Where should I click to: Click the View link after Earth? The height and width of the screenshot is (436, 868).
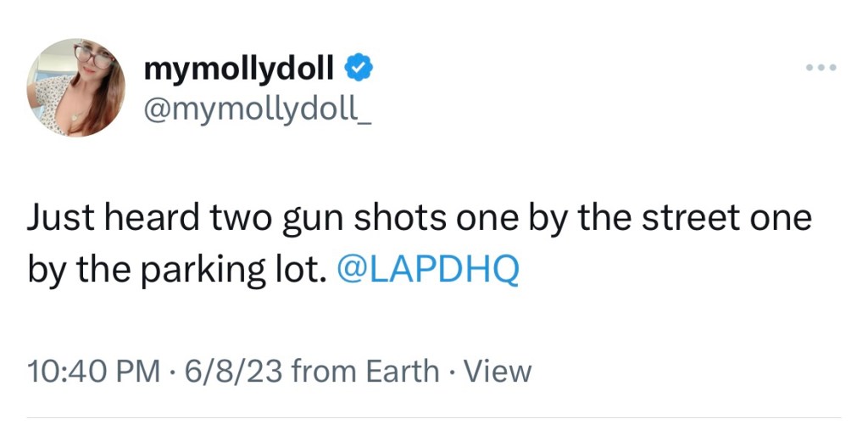498,371
